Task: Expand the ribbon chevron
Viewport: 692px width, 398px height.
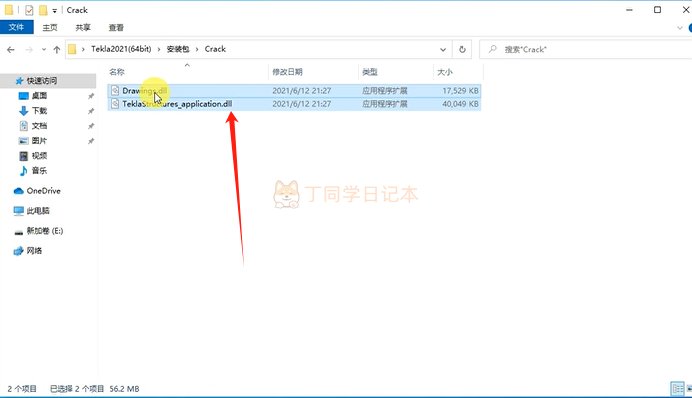Action: (x=680, y=28)
